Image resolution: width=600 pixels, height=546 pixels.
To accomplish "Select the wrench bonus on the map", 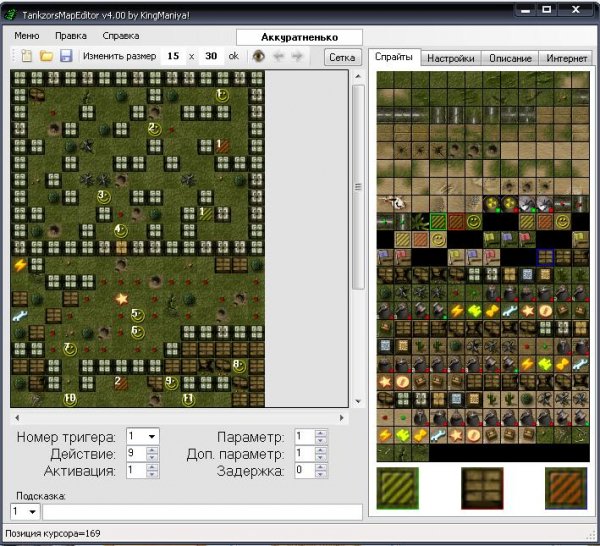I will 19,315.
